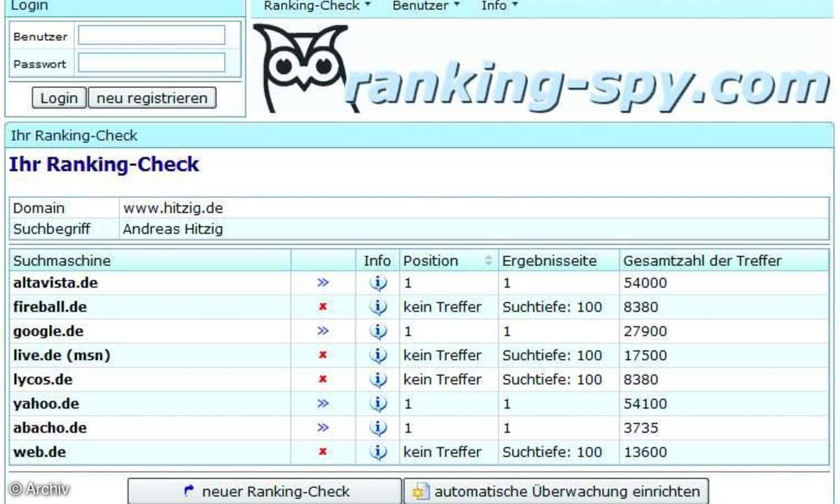Select the live.de (msn) row name
The image size is (840, 504).
pyautogui.click(x=62, y=356)
